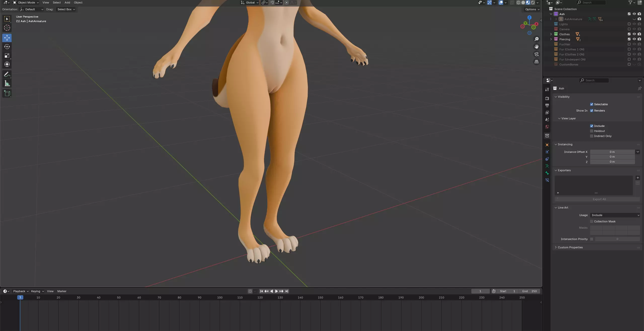The height and width of the screenshot is (331, 644).
Task: Click the new collection icon in outliner
Action: 639,3
